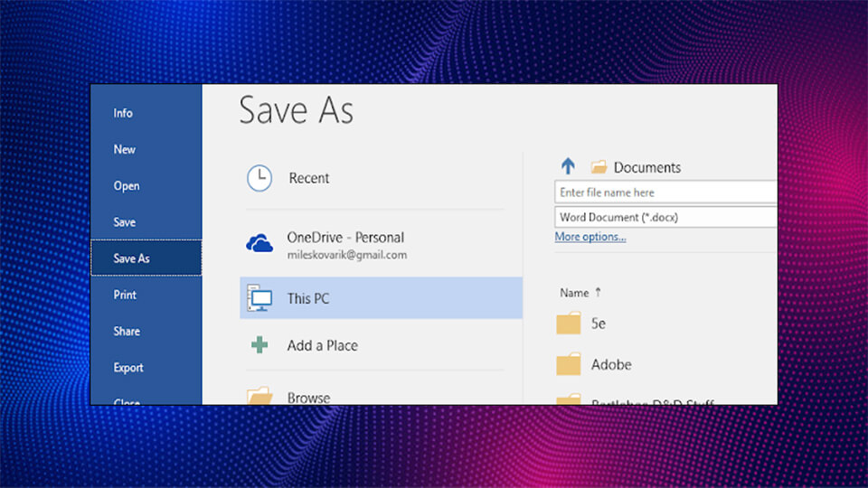Open the Adobe folder
This screenshot has width=868, height=488.
(x=610, y=364)
